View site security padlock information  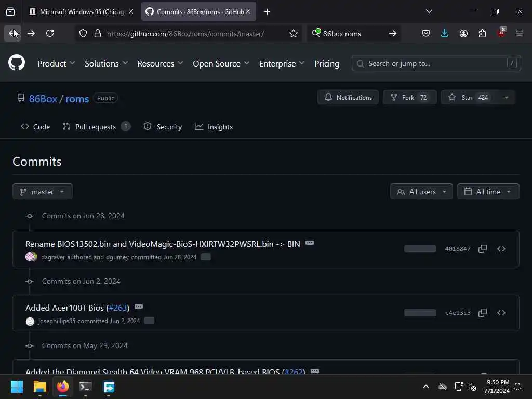point(97,34)
